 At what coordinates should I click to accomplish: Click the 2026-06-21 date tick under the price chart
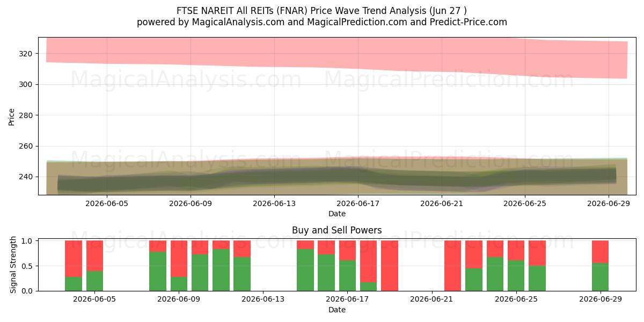[x=442, y=203]
